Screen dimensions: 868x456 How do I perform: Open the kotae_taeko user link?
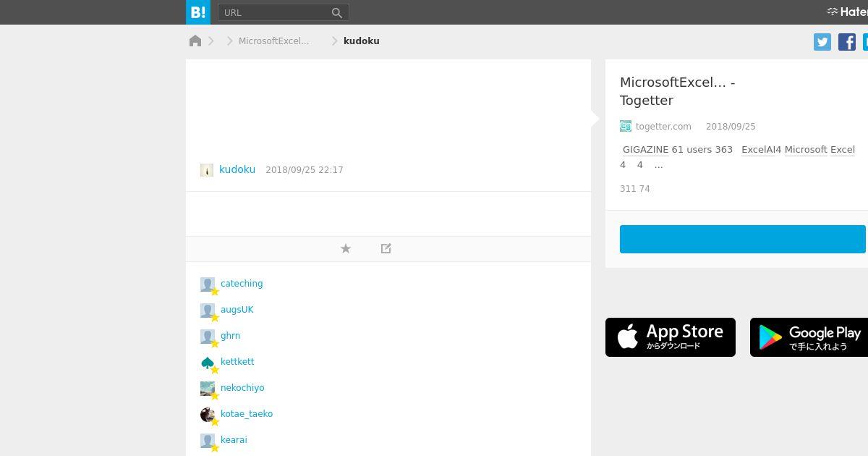pos(247,414)
